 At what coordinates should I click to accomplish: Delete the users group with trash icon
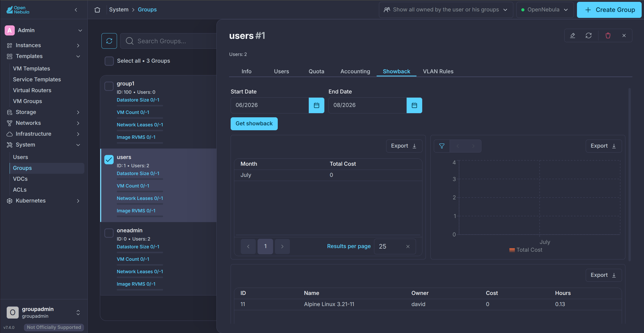(x=608, y=35)
